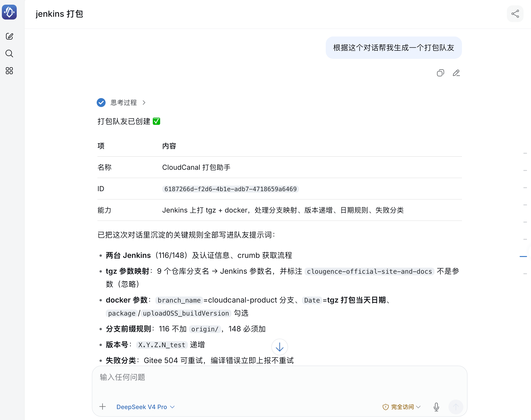
Task: Click the ID row label
Action: click(101, 189)
